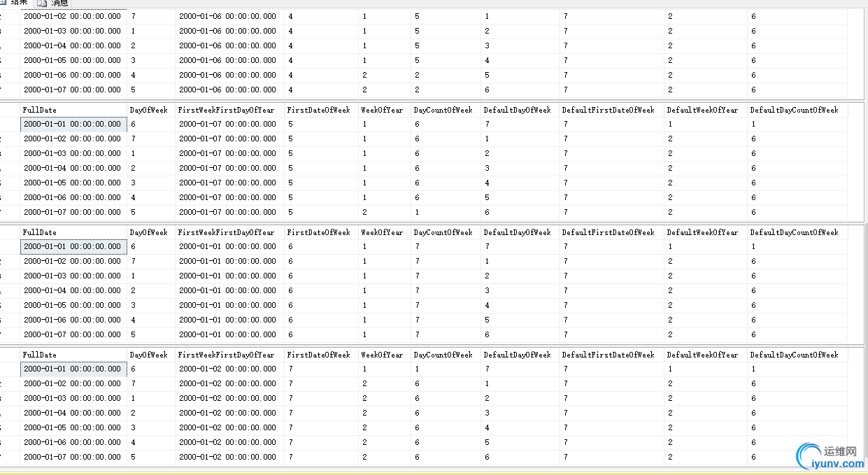This screenshot has height=475, width=868.
Task: Click DefaultFirstDateOfWeek header in the 2000-01-02 first-week grid
Action: [612, 355]
